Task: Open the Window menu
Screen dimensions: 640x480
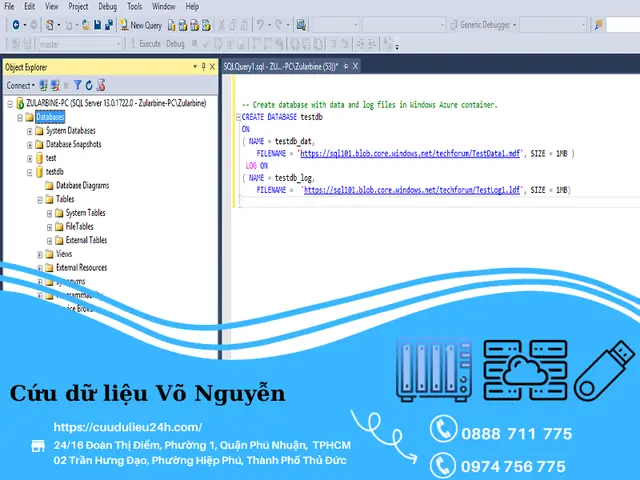Action: pos(164,7)
